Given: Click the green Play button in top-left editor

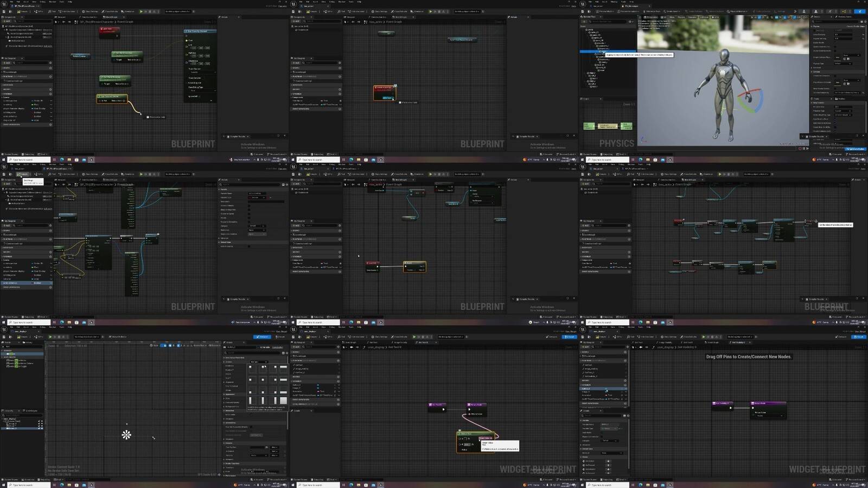Looking at the screenshot, I should click(141, 11).
